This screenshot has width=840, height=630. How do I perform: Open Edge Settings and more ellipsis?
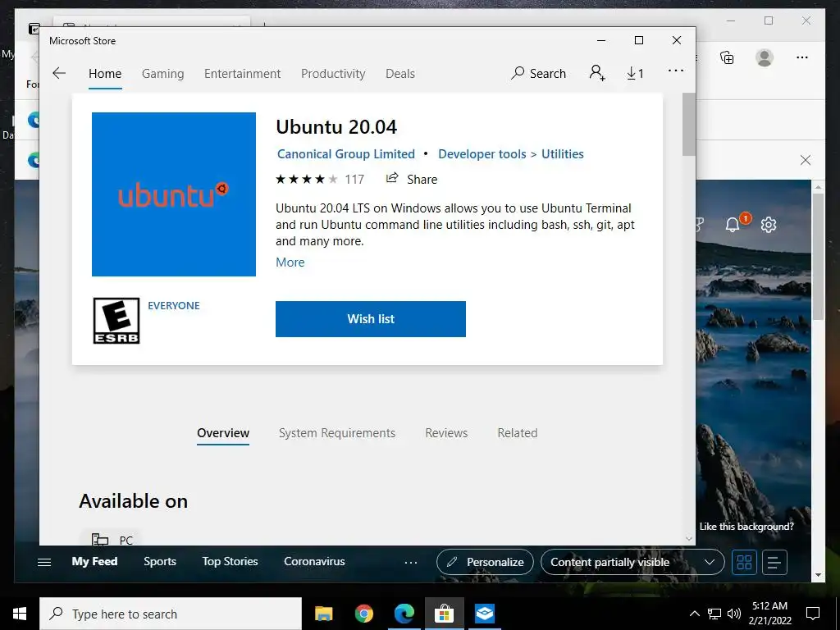pos(802,57)
